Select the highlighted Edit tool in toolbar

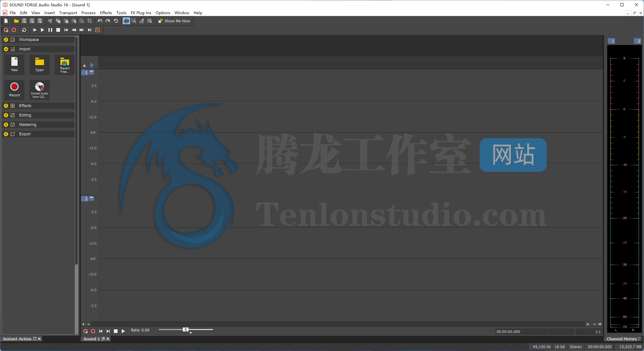click(126, 21)
